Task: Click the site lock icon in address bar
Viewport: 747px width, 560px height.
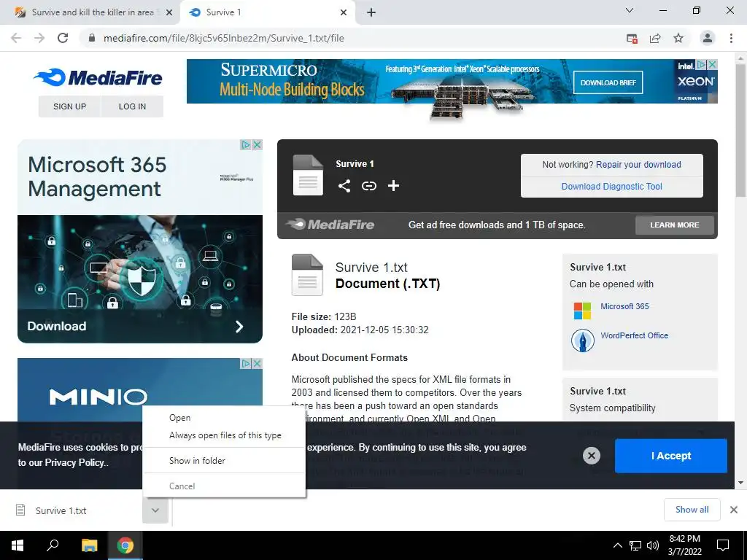Action: (x=92, y=38)
